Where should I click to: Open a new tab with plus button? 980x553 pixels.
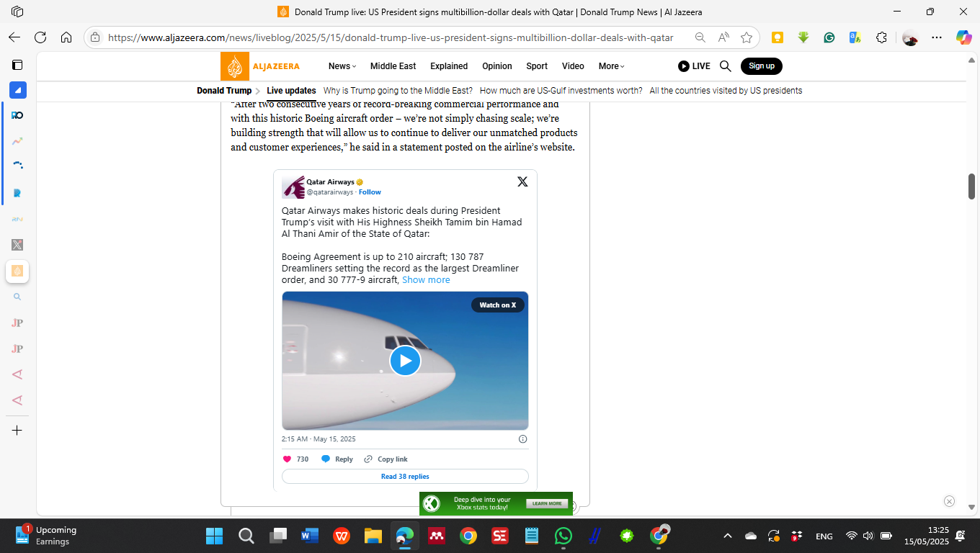[x=17, y=431]
